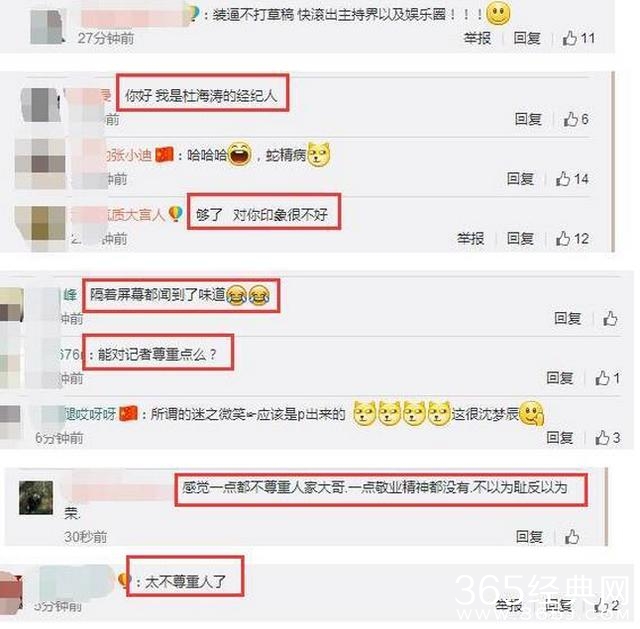640x629 pixels.
Task: Like the 这很沈梦辰 comment with 3 likes
Action: [608, 438]
